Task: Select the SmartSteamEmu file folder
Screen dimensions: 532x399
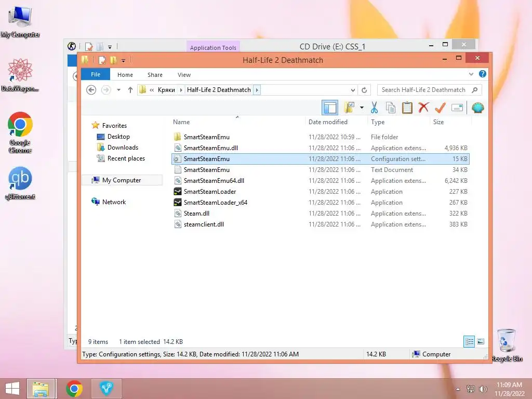Action: point(320,137)
